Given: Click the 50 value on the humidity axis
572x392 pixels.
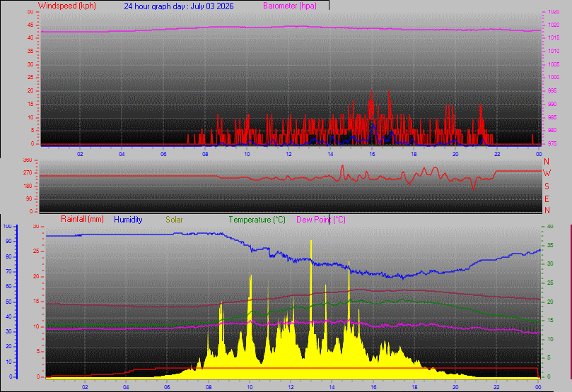Looking at the screenshot, I should click(x=8, y=302).
